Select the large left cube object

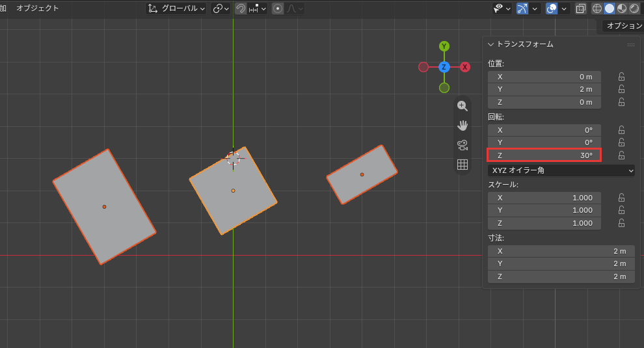tap(104, 207)
